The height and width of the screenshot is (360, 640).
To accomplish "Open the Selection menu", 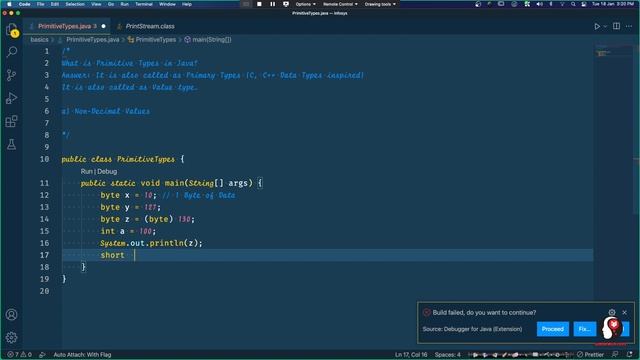I will pyautogui.click(x=75, y=4).
